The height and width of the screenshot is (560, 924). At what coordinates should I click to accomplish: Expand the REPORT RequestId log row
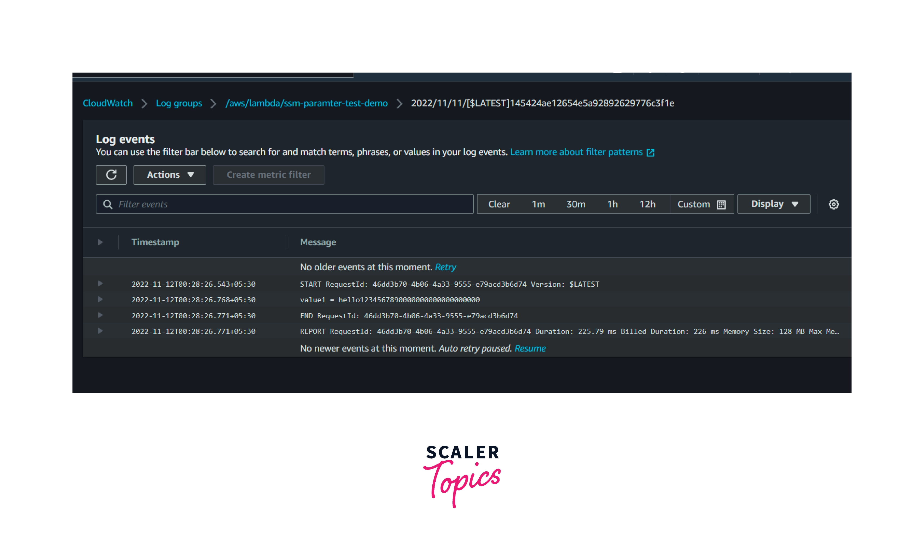tap(100, 331)
